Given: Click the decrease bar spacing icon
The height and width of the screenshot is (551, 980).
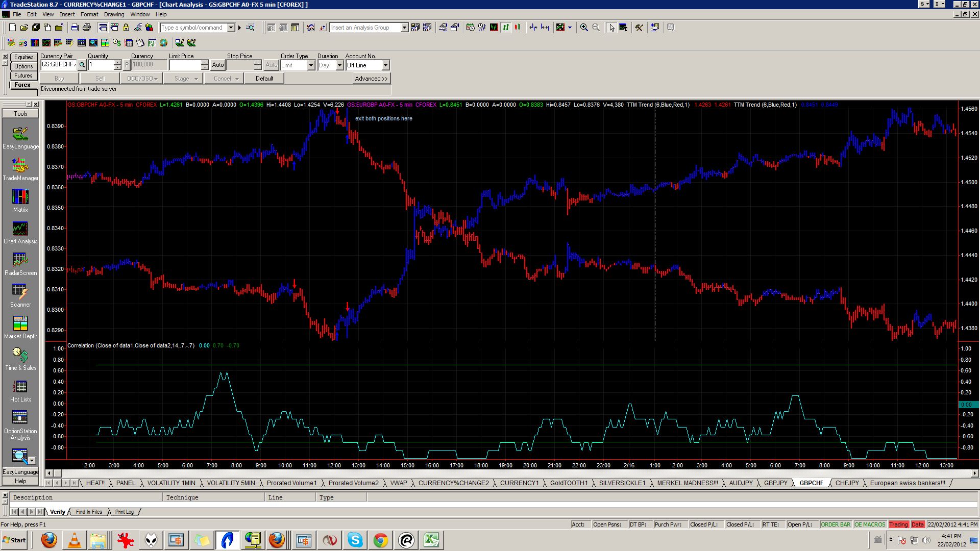Looking at the screenshot, I should [533, 28].
